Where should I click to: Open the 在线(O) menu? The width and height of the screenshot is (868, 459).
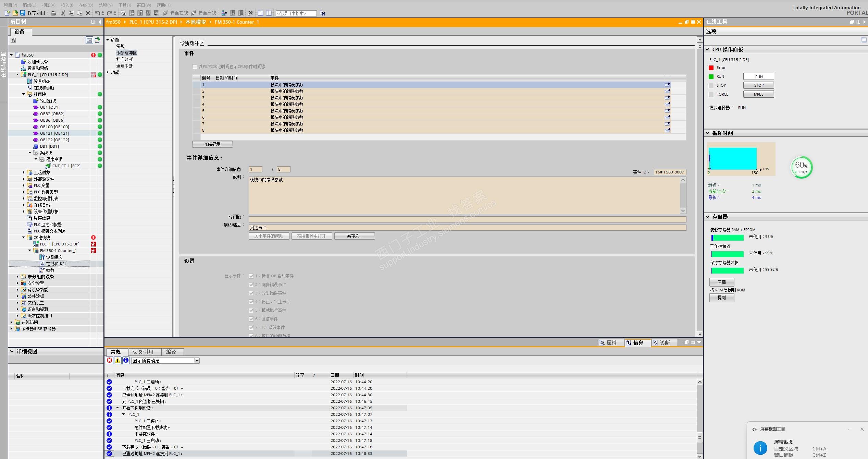click(x=86, y=5)
